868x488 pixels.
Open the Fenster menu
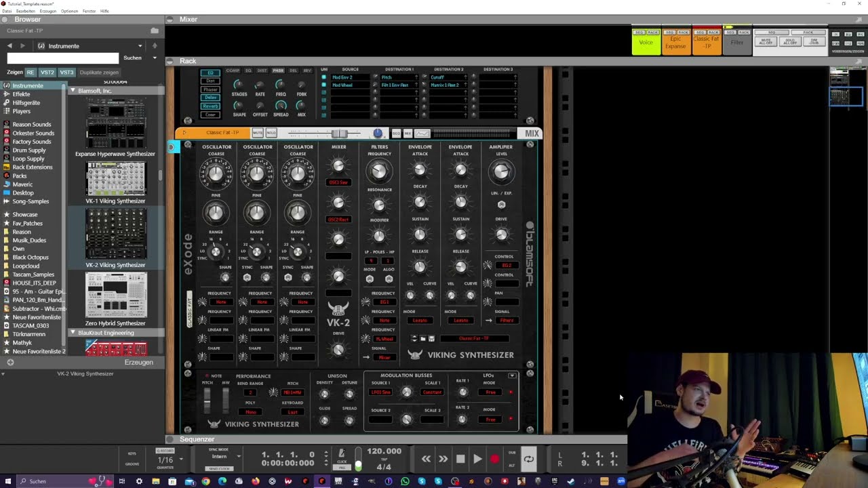pyautogui.click(x=89, y=11)
